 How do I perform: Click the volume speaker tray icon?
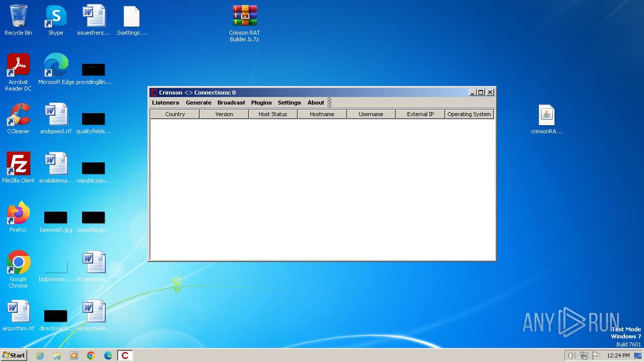pos(572,355)
